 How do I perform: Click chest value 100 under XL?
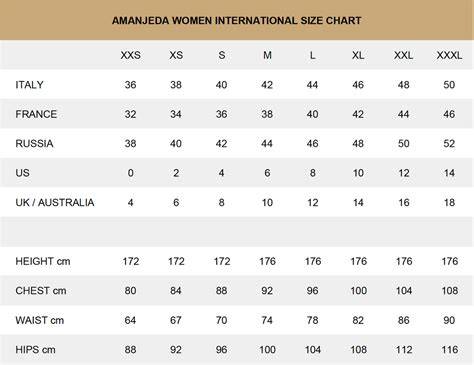click(x=359, y=291)
